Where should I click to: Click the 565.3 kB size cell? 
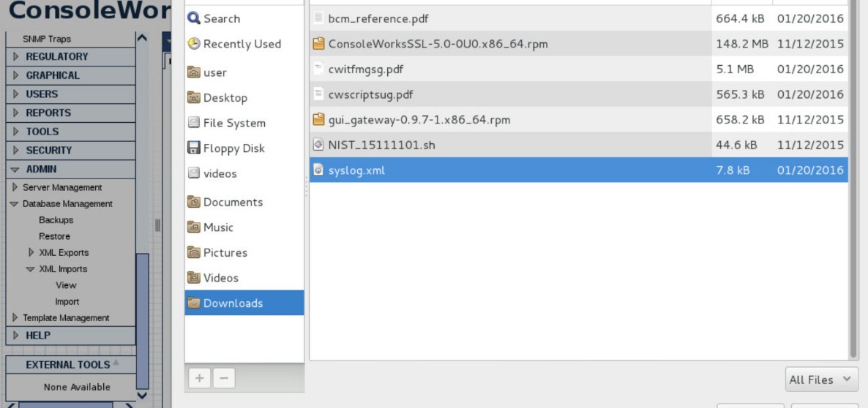[x=740, y=94]
